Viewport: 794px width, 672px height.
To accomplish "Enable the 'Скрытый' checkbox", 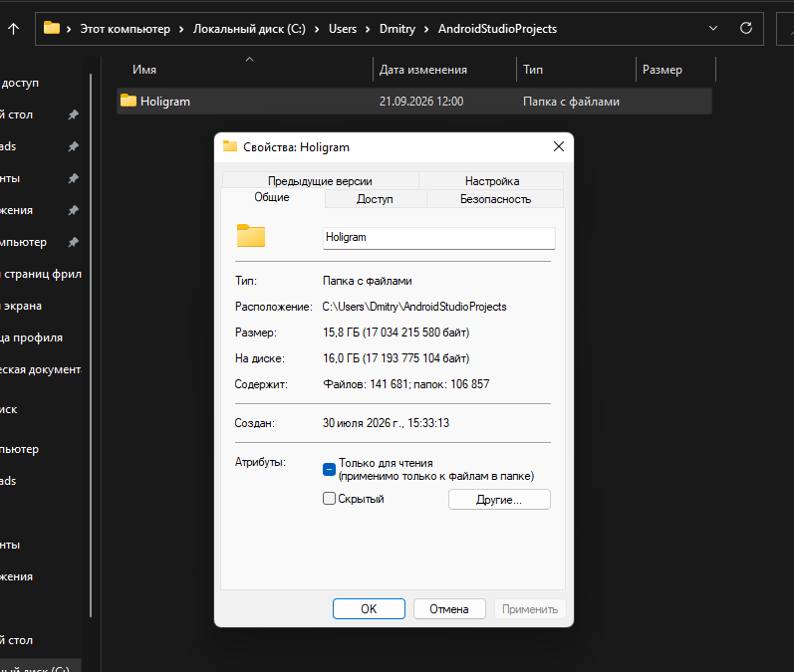I will click(x=329, y=499).
